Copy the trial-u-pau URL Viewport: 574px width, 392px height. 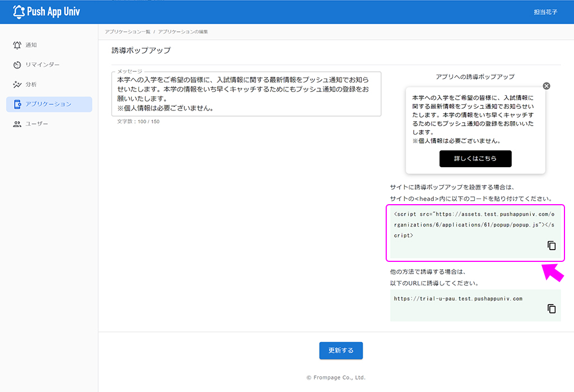point(552,309)
